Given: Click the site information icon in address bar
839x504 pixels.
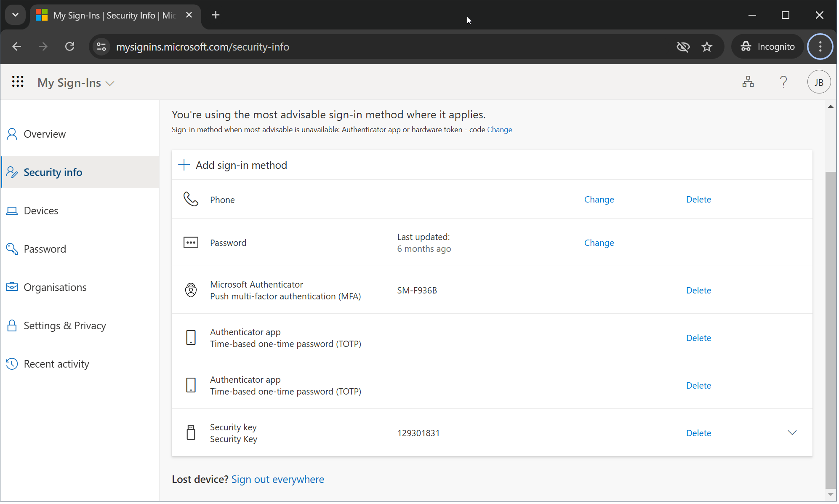Looking at the screenshot, I should [101, 47].
